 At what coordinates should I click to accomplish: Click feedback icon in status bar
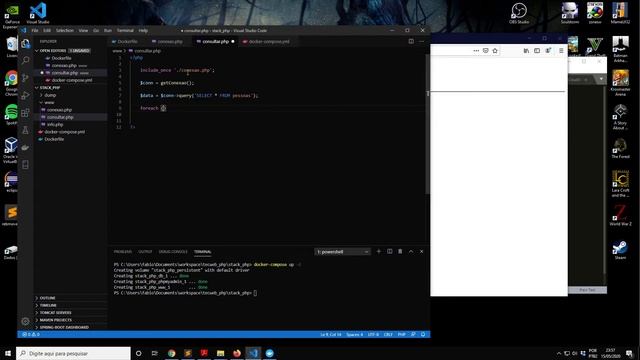click(x=413, y=334)
